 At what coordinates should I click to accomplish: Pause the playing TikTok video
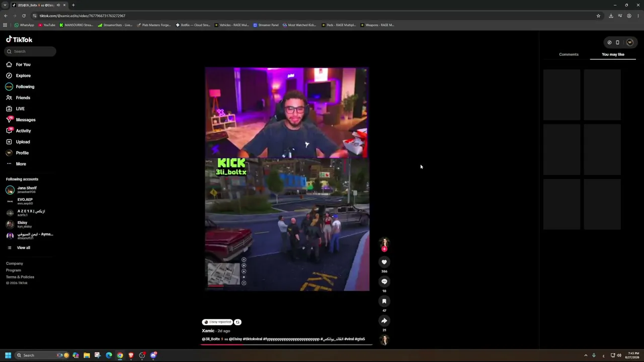tap(287, 179)
